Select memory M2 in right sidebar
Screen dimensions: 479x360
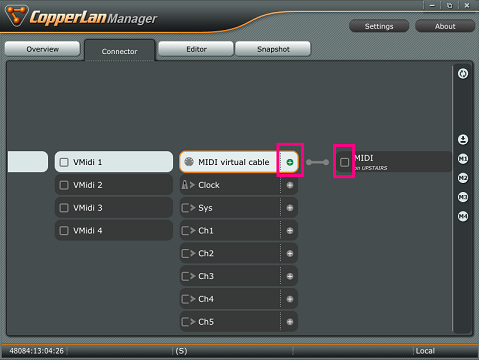pos(463,178)
